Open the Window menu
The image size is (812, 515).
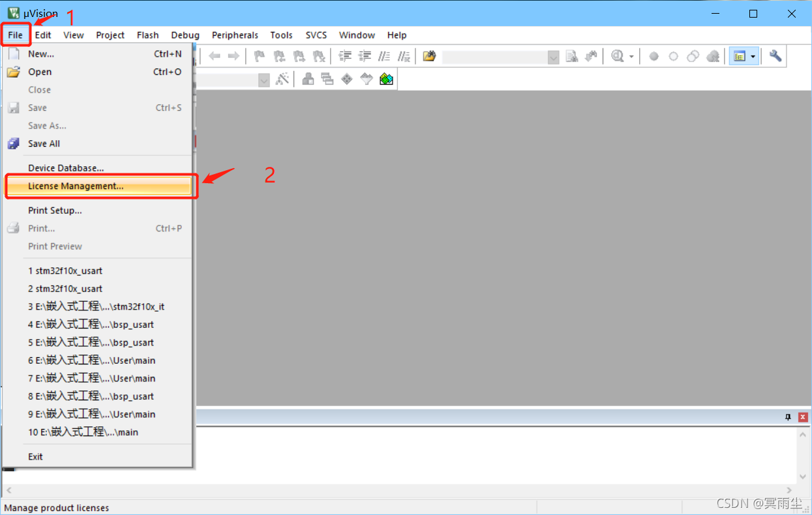[357, 35]
